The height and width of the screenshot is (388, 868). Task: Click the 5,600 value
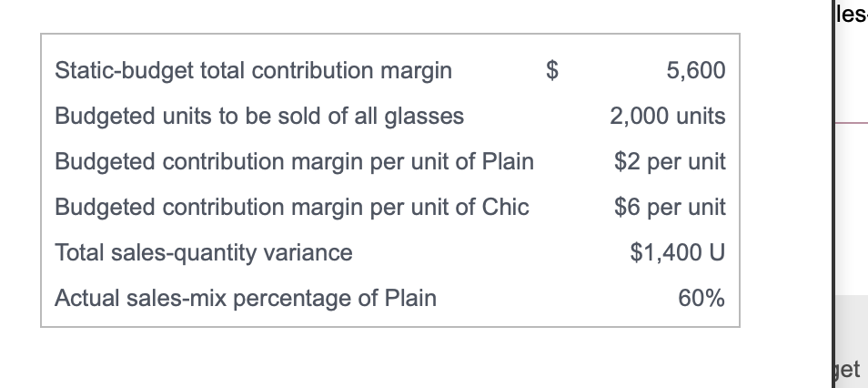[696, 70]
